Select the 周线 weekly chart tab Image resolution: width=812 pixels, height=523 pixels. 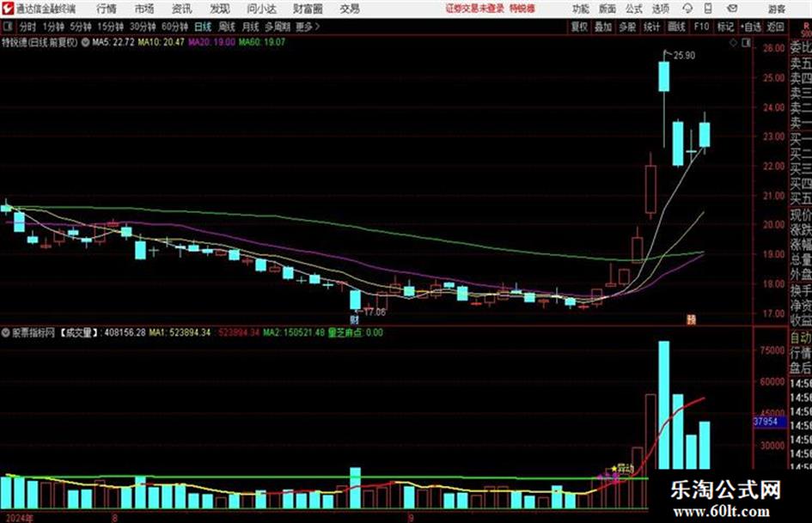click(227, 27)
